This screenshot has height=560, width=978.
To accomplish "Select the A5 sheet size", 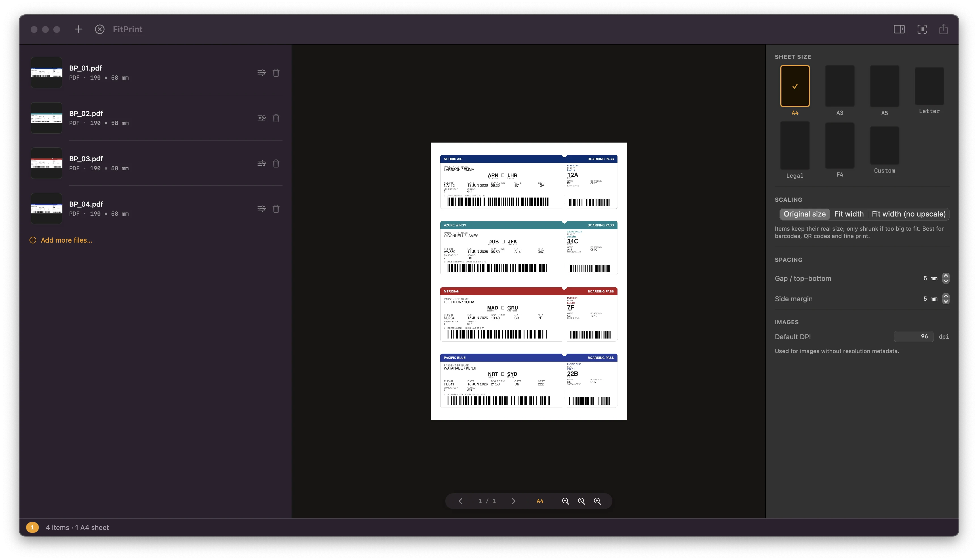I will [x=884, y=86].
